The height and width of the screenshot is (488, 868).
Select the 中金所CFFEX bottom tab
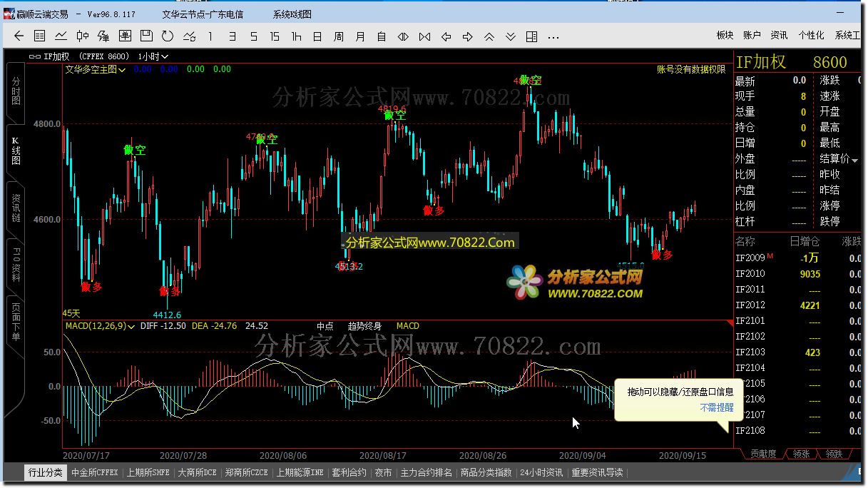point(95,472)
